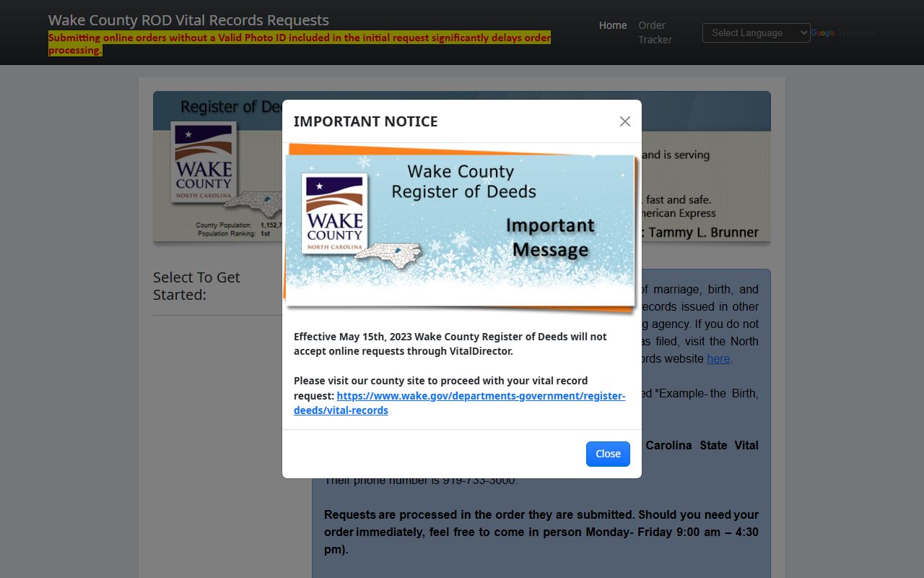
Task: Click the blue Close button
Action: tap(608, 454)
